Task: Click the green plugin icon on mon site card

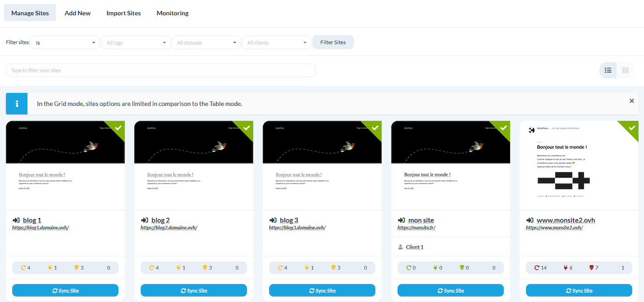Action: (435, 267)
